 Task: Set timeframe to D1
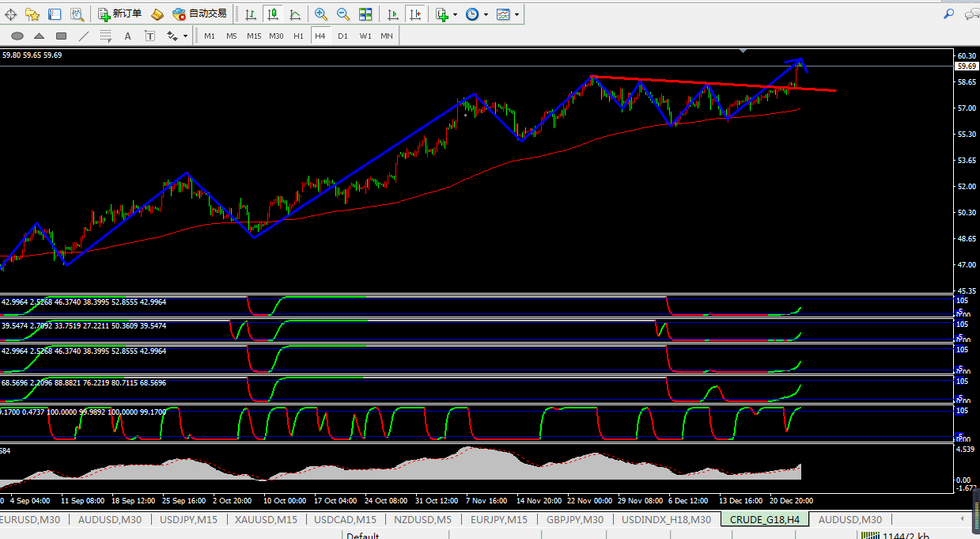pos(342,36)
